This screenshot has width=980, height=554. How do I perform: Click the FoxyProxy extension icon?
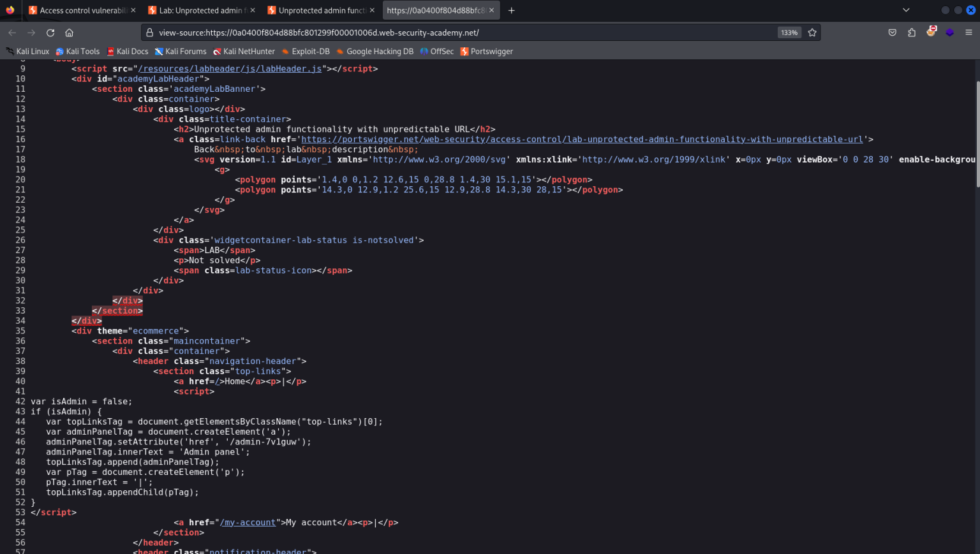coord(932,32)
